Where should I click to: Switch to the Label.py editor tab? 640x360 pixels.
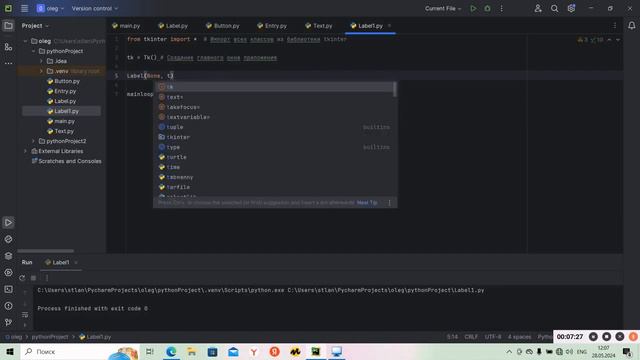pyautogui.click(x=173, y=26)
